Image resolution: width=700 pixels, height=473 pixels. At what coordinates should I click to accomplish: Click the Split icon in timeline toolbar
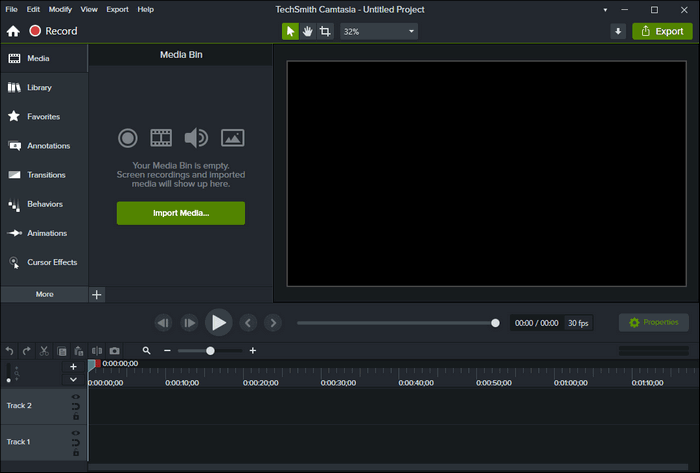point(97,351)
